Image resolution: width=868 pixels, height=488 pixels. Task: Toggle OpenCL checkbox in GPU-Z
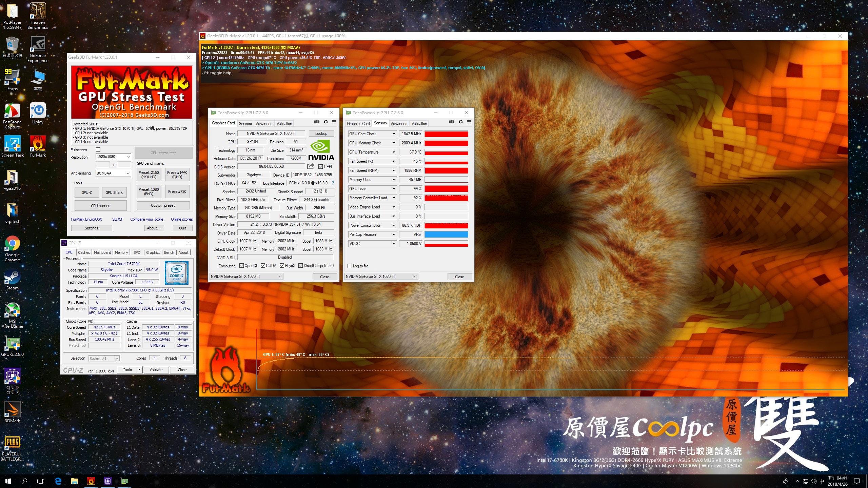pos(241,266)
